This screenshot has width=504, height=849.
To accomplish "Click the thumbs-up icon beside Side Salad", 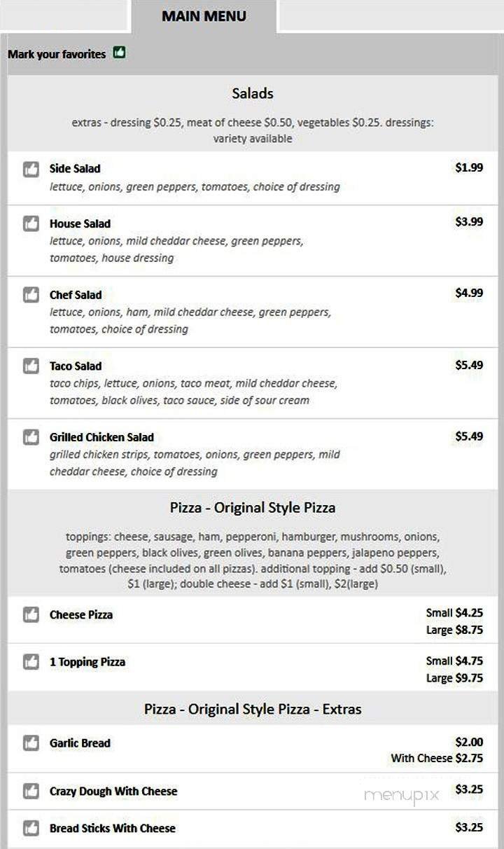I will (x=30, y=168).
